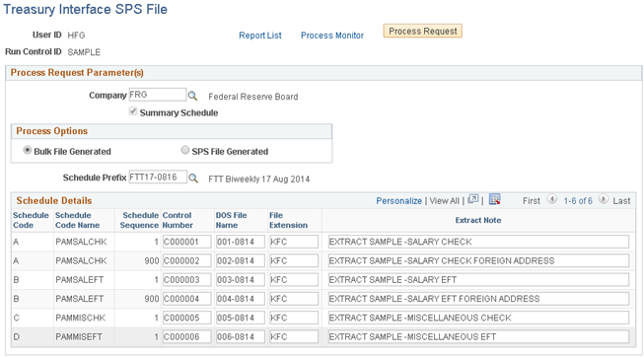This screenshot has width=644, height=358.
Task: Select FTT Biweekly 17 Aug 2014 text
Action: coord(258,179)
